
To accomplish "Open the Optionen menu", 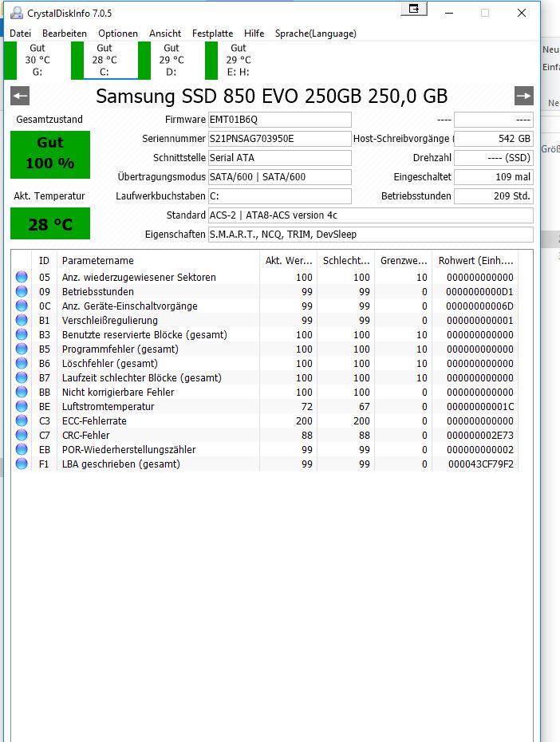I will tap(118, 34).
